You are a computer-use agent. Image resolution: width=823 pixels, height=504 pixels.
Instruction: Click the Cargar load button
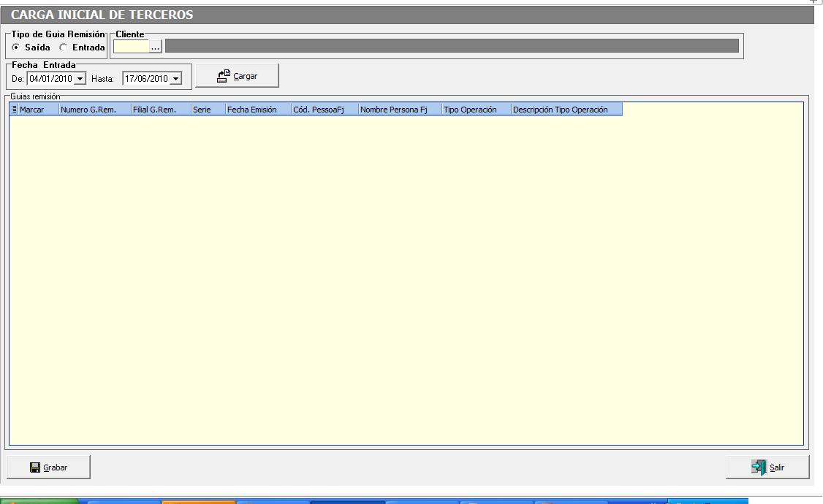(x=237, y=76)
